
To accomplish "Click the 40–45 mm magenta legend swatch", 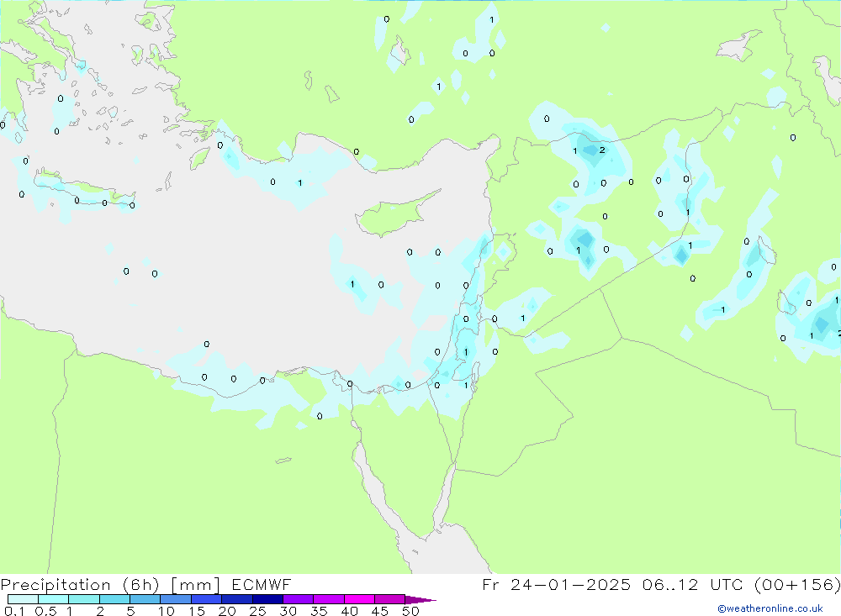I will click(x=359, y=599).
